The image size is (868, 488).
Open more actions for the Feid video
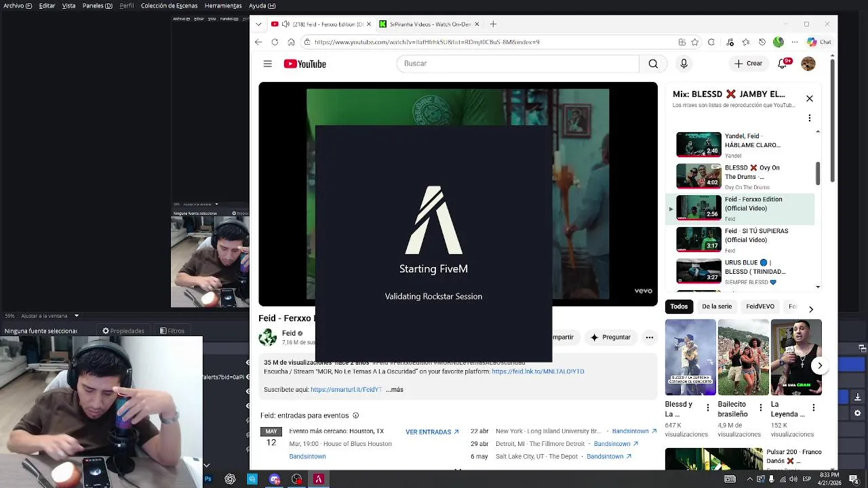point(650,337)
